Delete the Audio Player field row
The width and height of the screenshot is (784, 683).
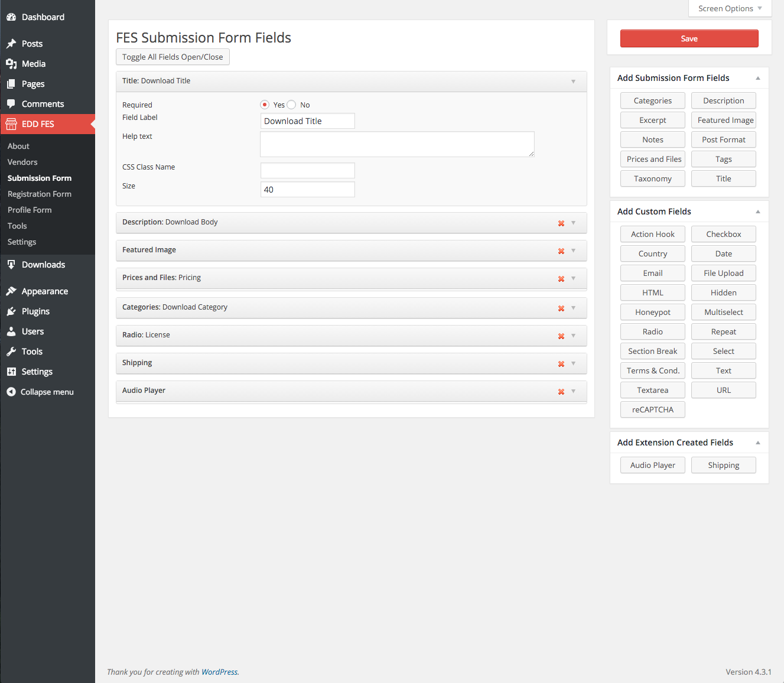[561, 392]
